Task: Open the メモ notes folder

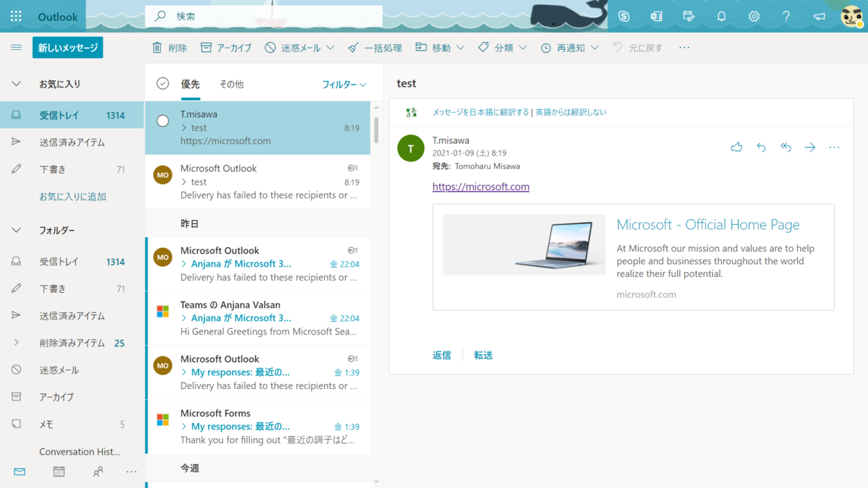Action: (x=72, y=424)
